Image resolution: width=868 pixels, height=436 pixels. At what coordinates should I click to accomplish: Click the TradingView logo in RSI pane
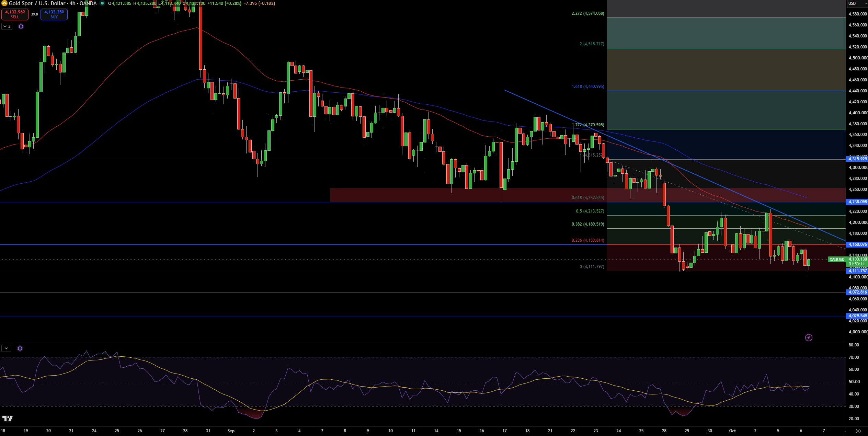point(8,418)
